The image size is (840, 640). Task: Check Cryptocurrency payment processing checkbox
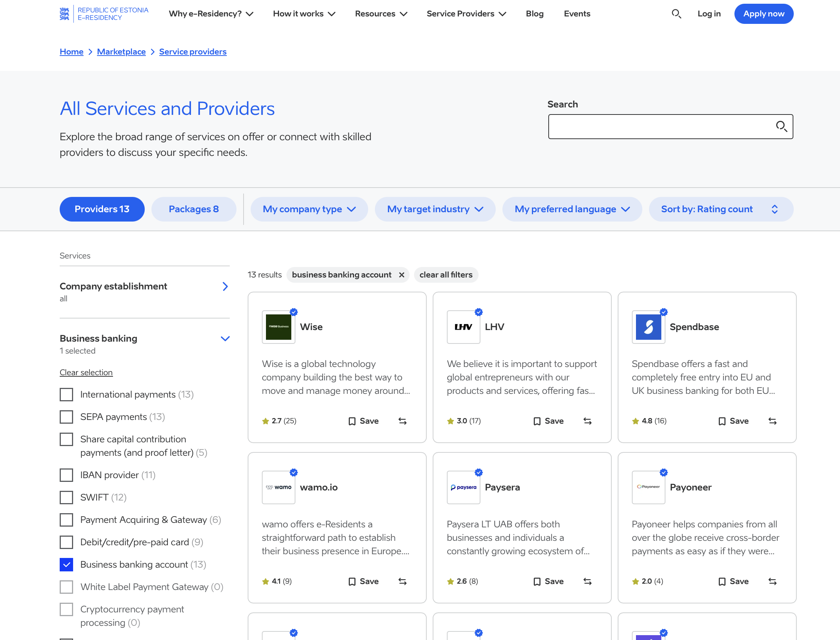coord(66,609)
